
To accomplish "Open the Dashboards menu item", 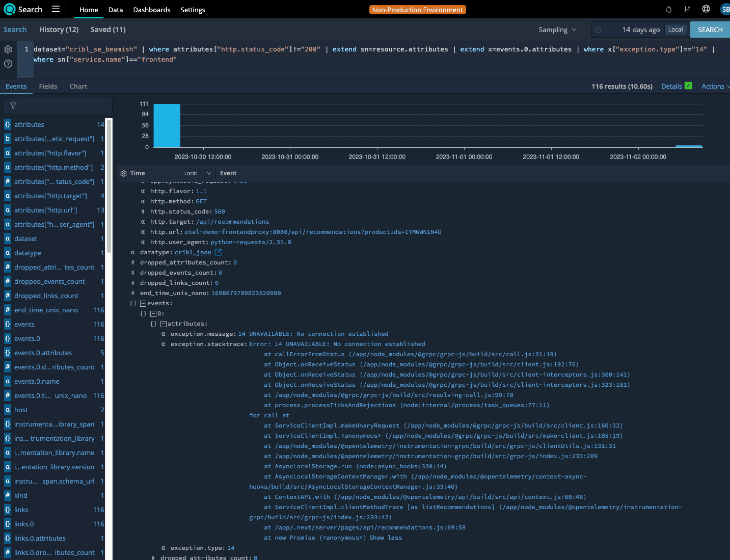I will [x=152, y=10].
